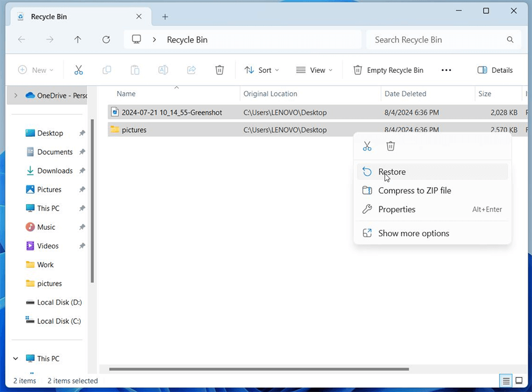Select the Rename icon in the toolbar
Image resolution: width=532 pixels, height=392 pixels.
tap(163, 70)
